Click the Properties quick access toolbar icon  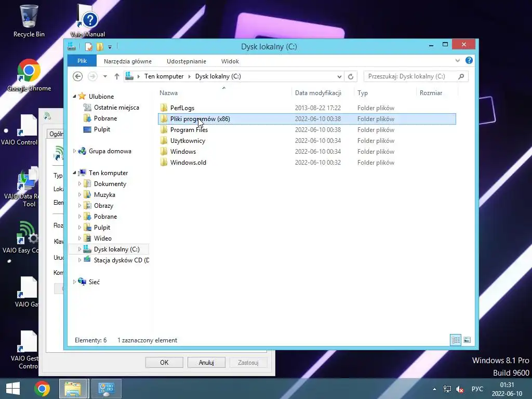tap(88, 46)
